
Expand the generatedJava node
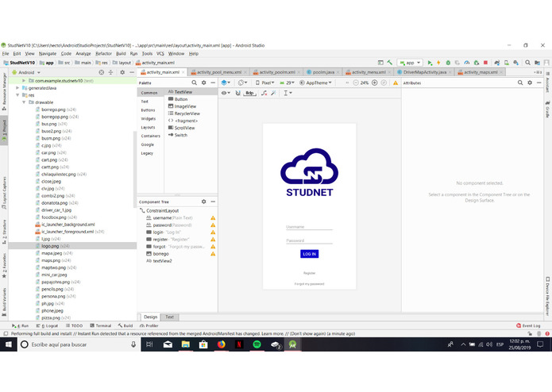[17, 88]
